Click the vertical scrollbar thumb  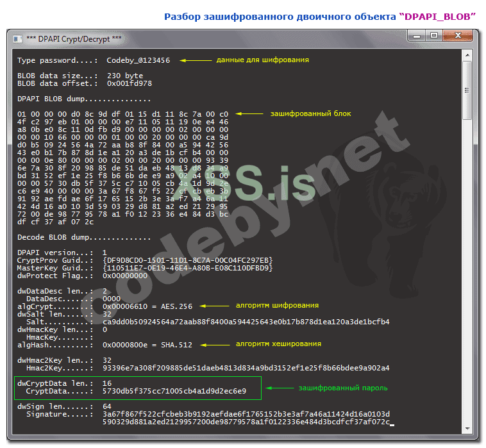pos(467,90)
